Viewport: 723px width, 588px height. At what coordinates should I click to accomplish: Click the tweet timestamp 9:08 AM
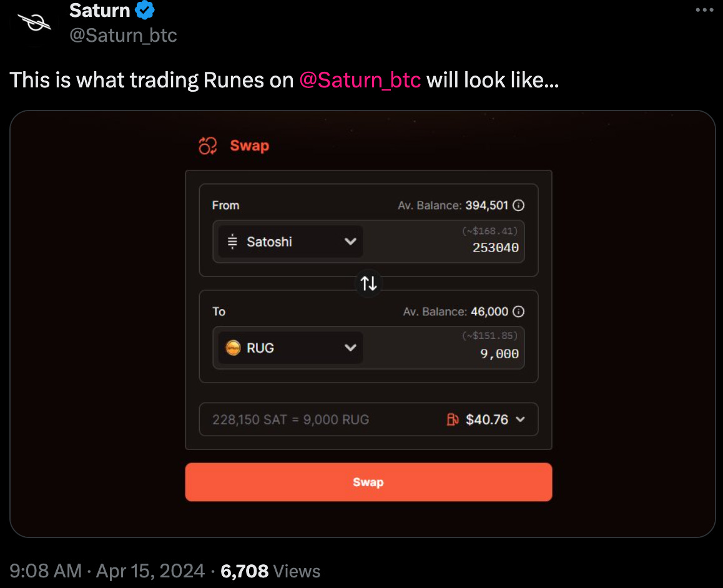[46, 571]
